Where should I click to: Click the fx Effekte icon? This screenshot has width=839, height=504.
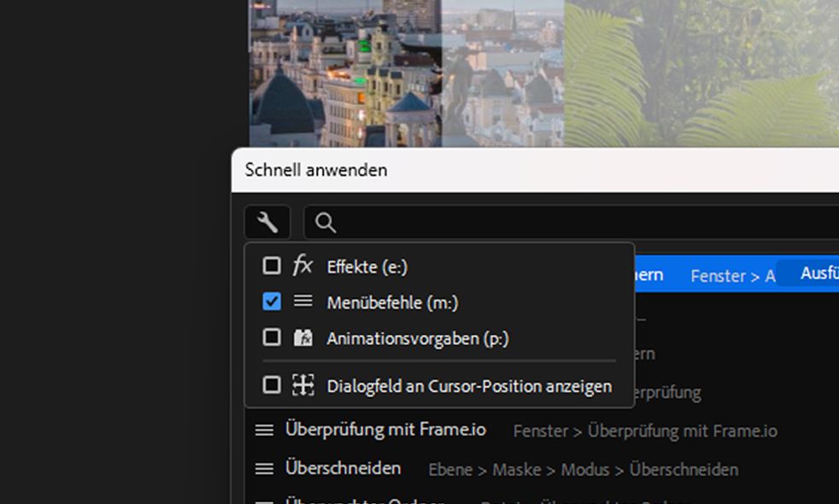click(x=302, y=266)
